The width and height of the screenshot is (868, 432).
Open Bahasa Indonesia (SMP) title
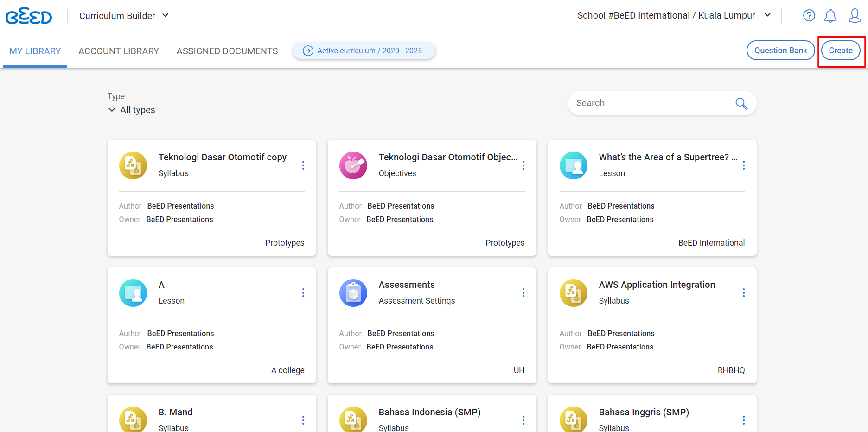[429, 412]
